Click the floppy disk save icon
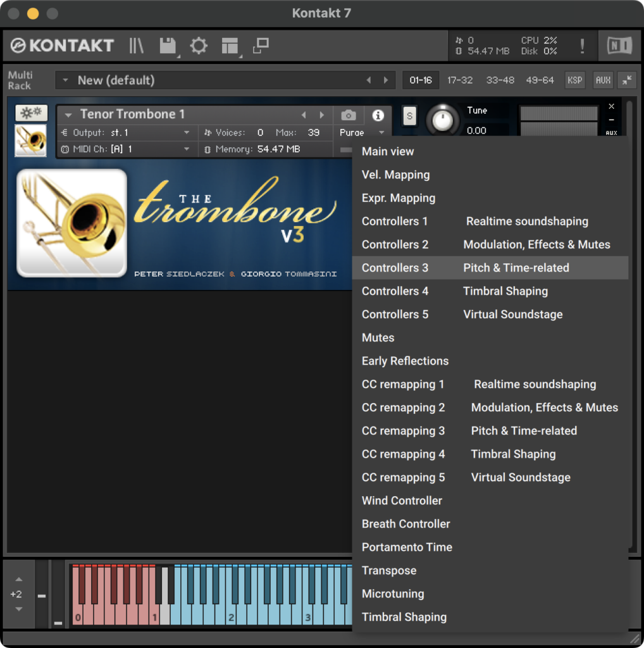Image resolution: width=644 pixels, height=648 pixels. [x=168, y=46]
